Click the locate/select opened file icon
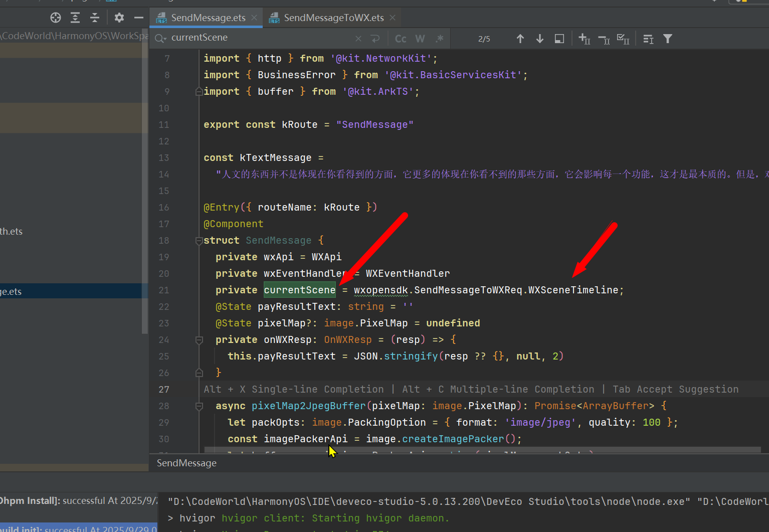 pos(56,18)
